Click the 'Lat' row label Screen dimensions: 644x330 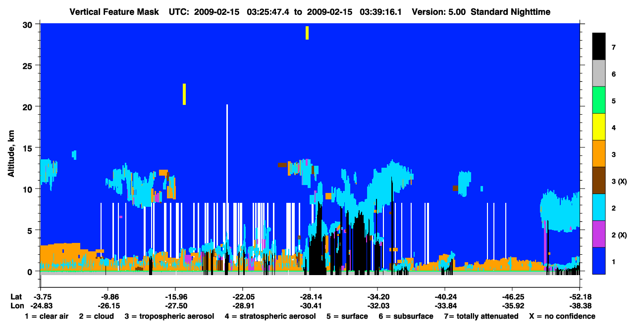click(16, 297)
